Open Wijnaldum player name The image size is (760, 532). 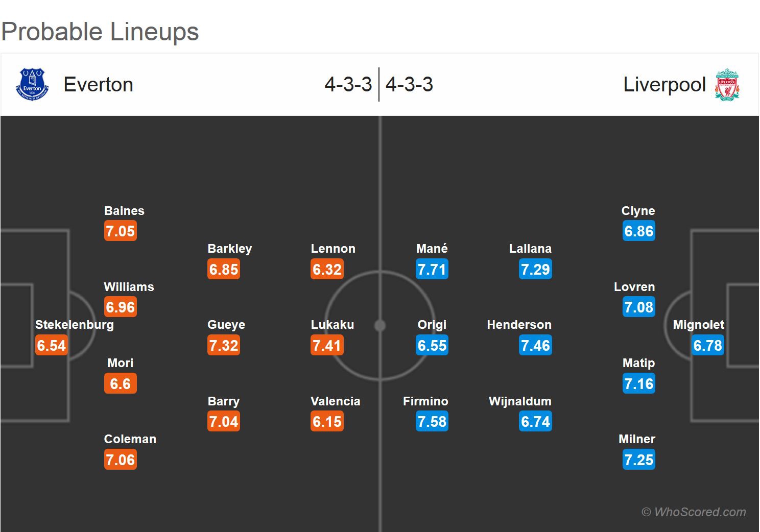click(x=520, y=401)
